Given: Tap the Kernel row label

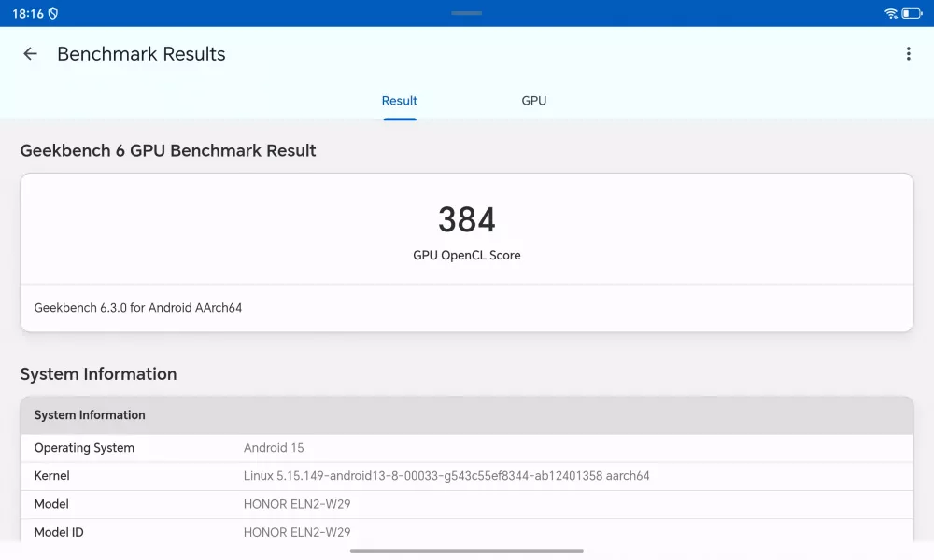Looking at the screenshot, I should (51, 476).
